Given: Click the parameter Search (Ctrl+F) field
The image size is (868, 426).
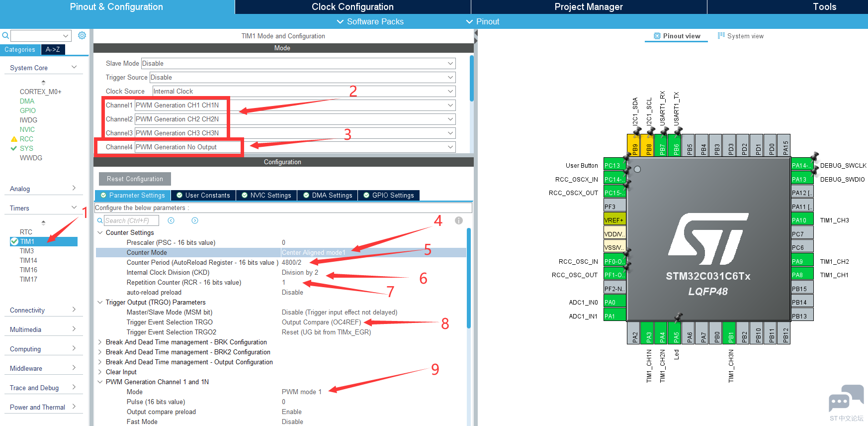Looking at the screenshot, I should click(131, 220).
